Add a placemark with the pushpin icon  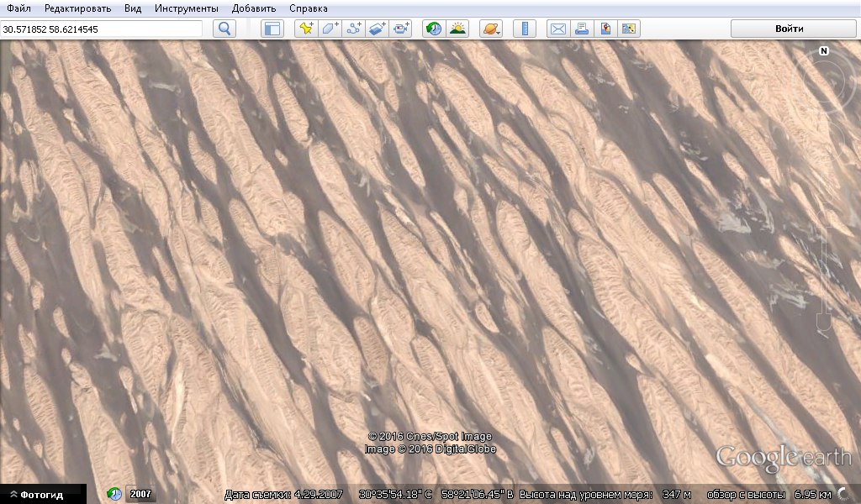pos(306,29)
